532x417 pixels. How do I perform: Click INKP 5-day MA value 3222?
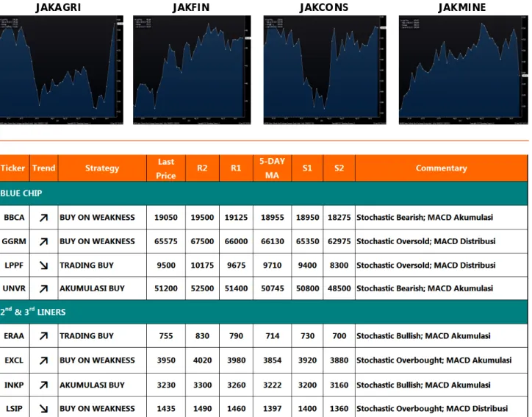[273, 385]
